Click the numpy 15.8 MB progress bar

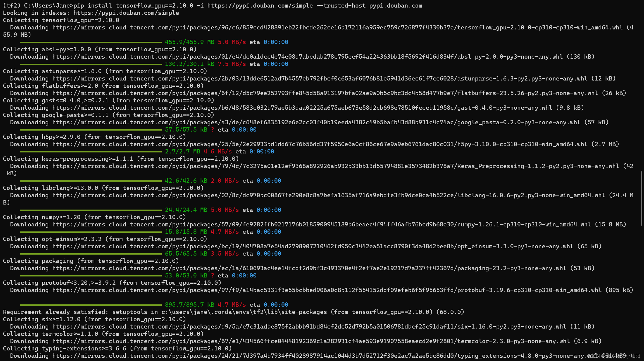pyautogui.click(x=91, y=232)
